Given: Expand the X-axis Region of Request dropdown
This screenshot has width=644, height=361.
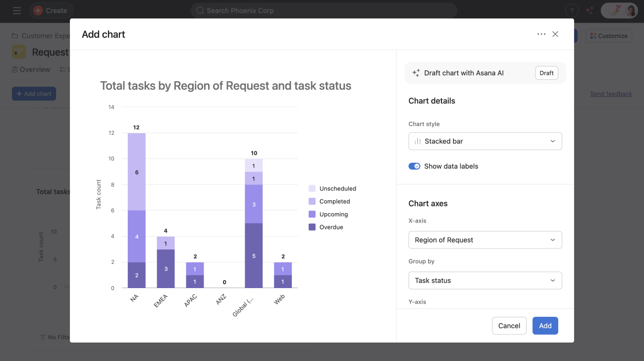Looking at the screenshot, I should (485, 240).
